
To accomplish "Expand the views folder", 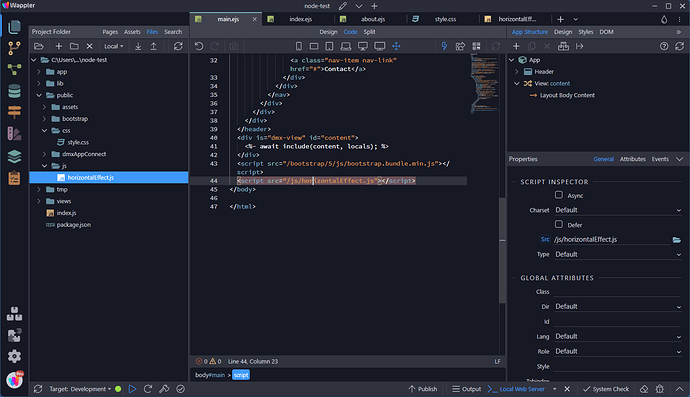I will click(39, 201).
